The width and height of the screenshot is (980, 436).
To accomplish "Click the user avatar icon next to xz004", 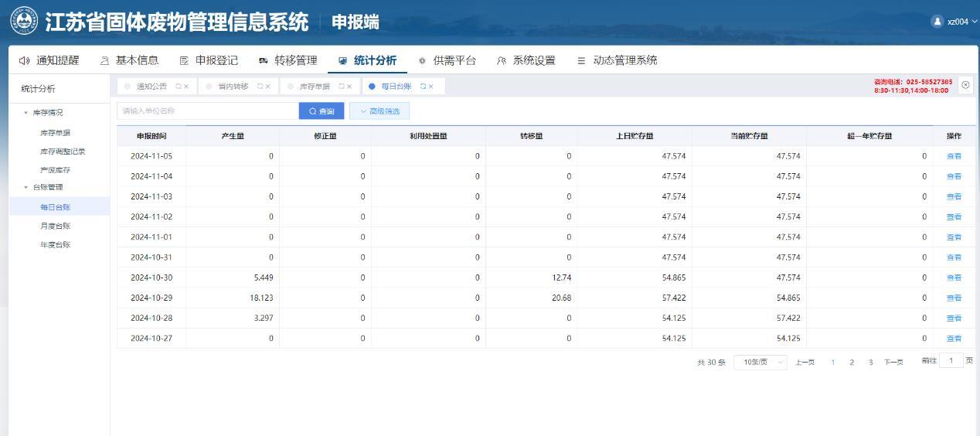I will coord(937,22).
